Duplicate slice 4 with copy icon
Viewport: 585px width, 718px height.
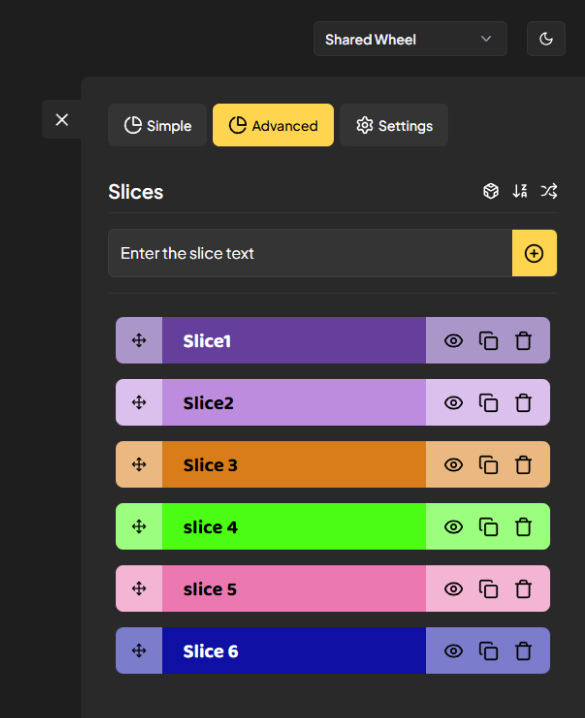488,527
